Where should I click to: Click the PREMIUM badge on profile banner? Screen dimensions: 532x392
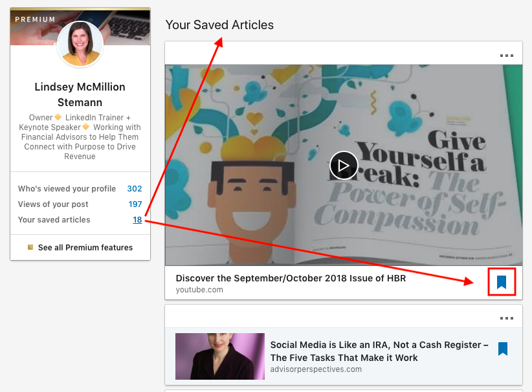tap(35, 19)
